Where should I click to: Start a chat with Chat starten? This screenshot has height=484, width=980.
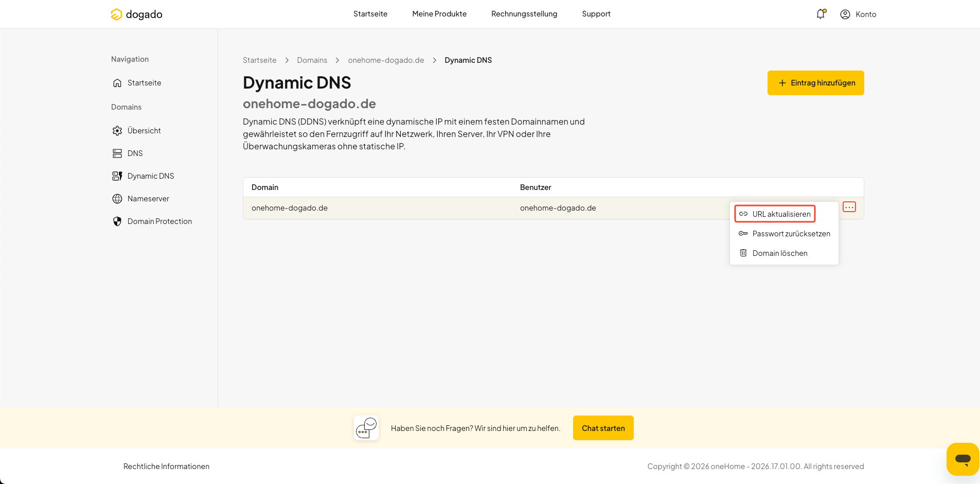[603, 428]
